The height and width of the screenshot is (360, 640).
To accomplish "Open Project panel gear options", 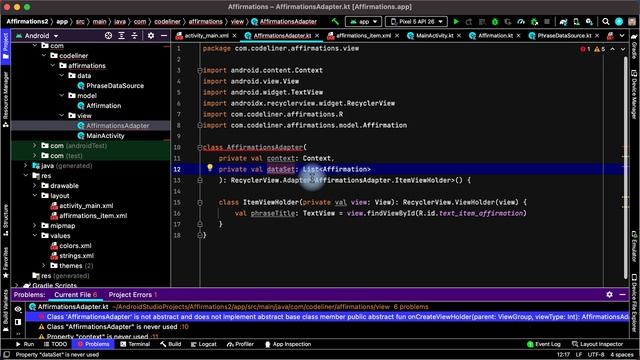I will click(x=151, y=36).
